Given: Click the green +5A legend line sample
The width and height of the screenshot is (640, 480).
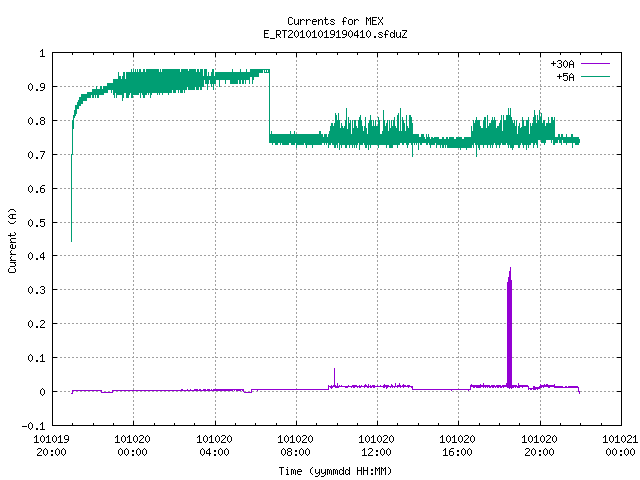Looking at the screenshot, I should pos(595,76).
